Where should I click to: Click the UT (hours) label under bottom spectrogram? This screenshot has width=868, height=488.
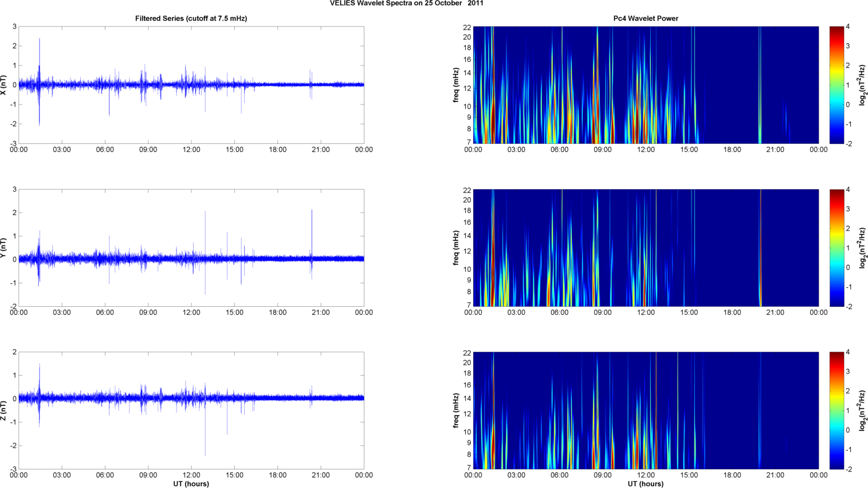click(x=646, y=483)
